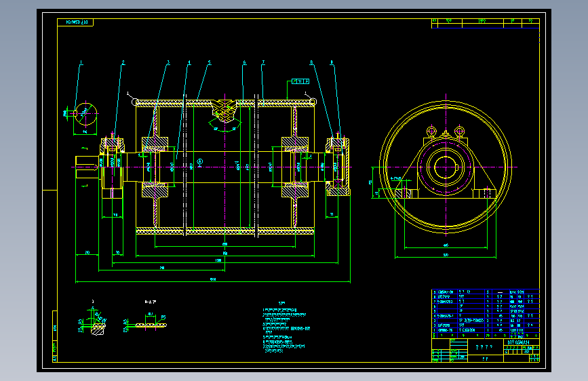The height and width of the screenshot is (381, 588).
Task: Click part callout number 4
Action: click(x=189, y=62)
